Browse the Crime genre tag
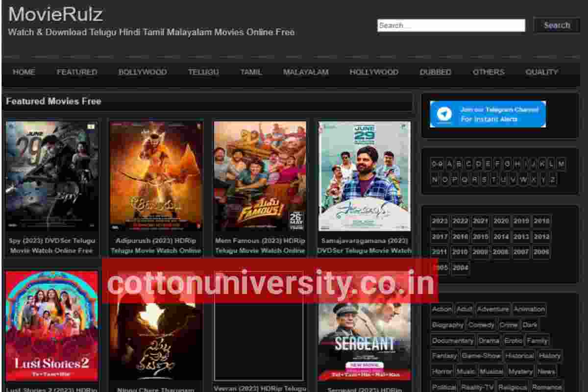Viewport: 588px width, 392px height. click(509, 325)
